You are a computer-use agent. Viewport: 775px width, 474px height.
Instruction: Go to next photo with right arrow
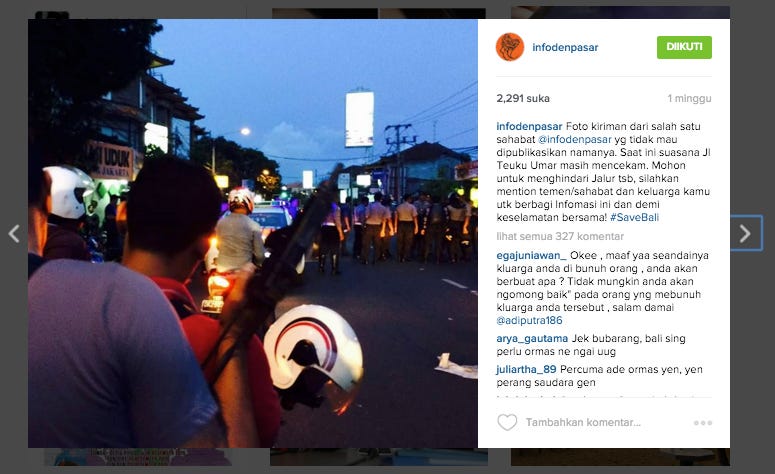[745, 233]
